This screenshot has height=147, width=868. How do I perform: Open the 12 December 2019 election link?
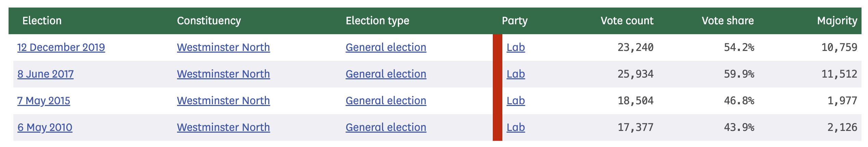point(61,47)
